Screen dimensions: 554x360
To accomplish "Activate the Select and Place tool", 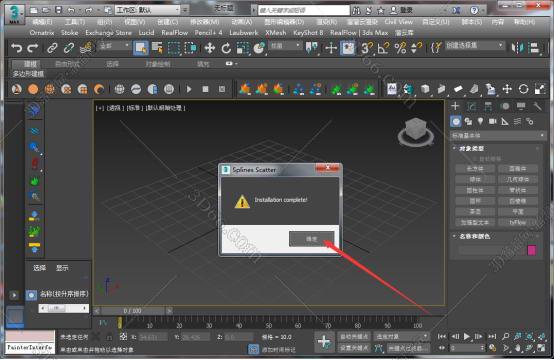I will (x=259, y=48).
